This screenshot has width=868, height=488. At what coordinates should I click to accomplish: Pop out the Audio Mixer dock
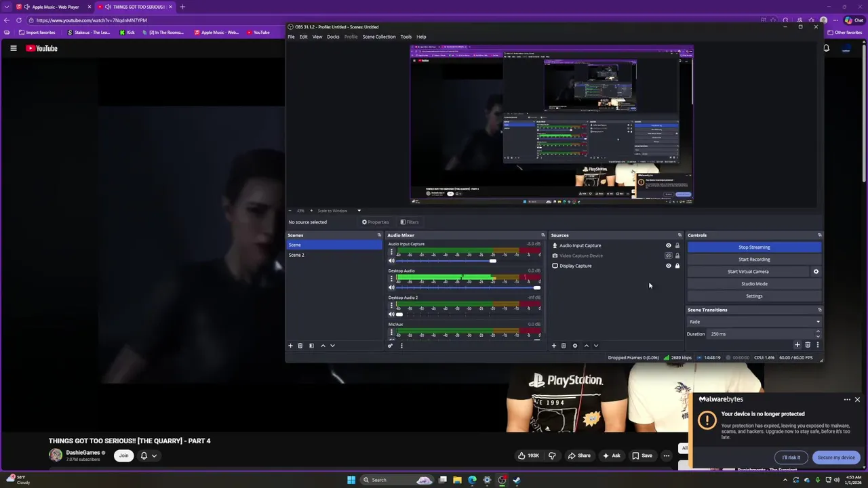[x=542, y=235]
